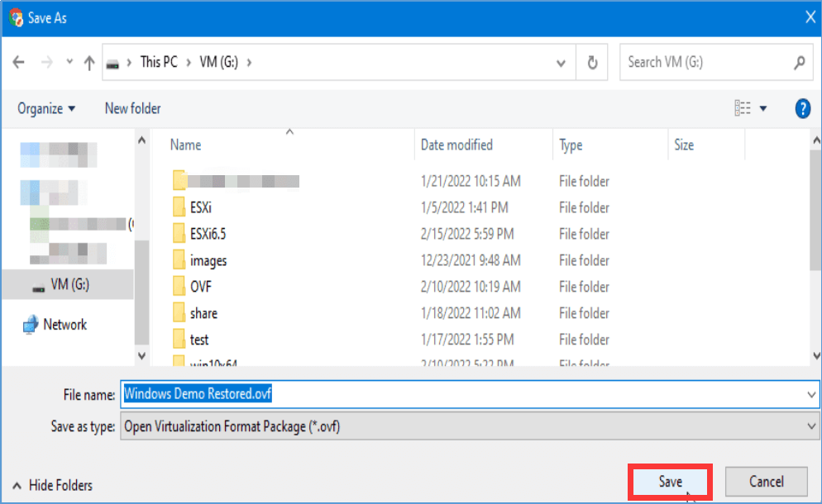Select the test folder

point(199,340)
